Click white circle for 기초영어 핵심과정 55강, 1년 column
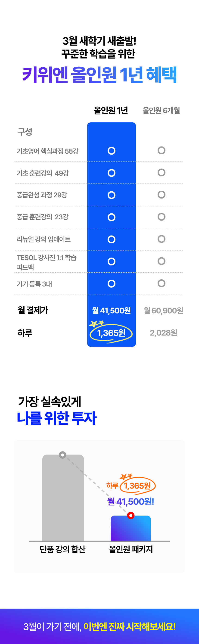The height and width of the screenshot is (644, 199). tap(111, 151)
